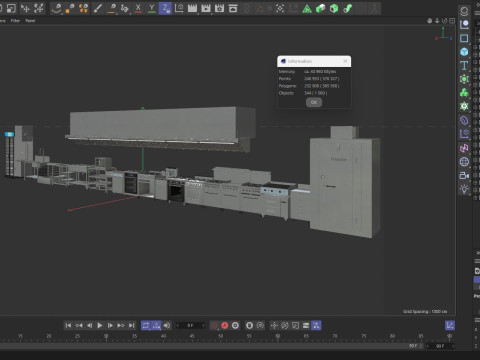This screenshot has height=360, width=480.
Task: Click the move axis arrows icon
Action: coord(25,8)
